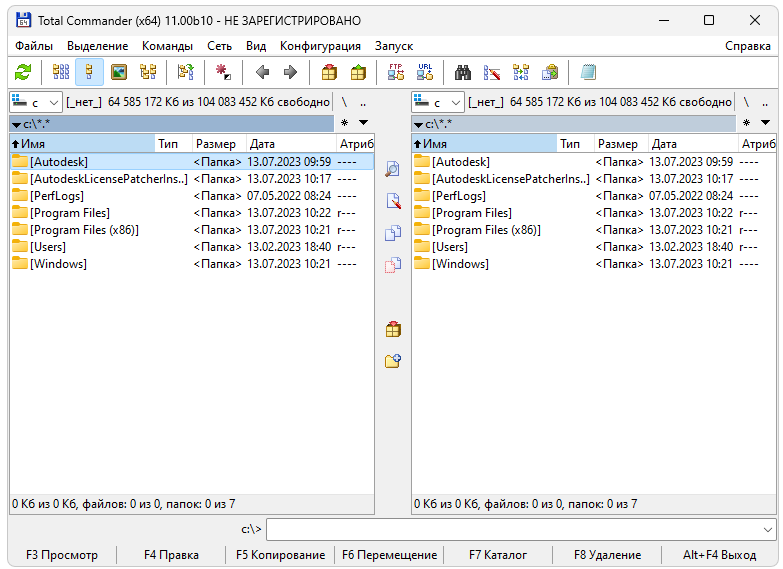Go to root with left panel backslash

click(344, 102)
